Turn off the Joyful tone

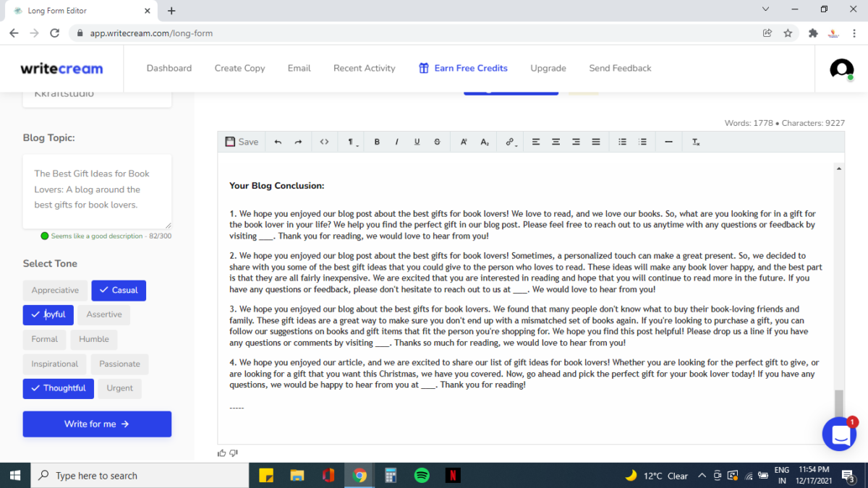point(48,314)
